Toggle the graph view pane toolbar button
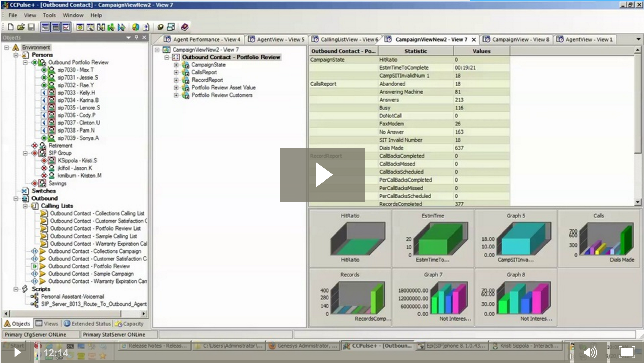 (66, 27)
